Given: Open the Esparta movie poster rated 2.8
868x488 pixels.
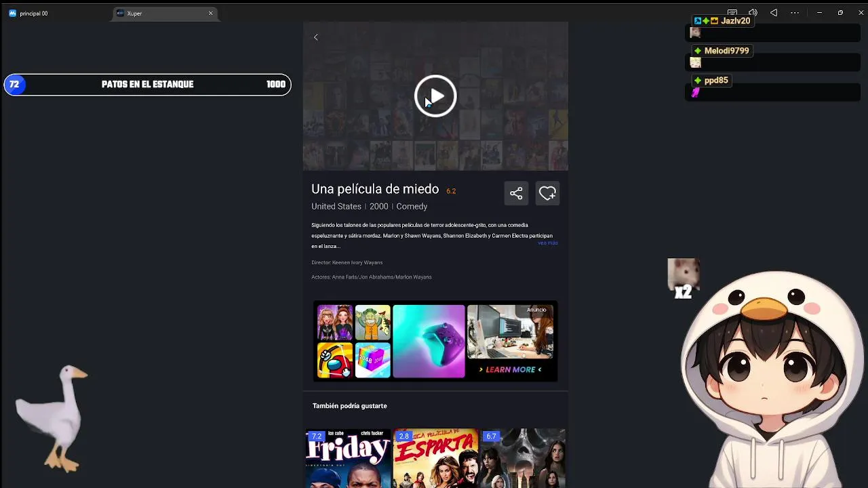Looking at the screenshot, I should pos(435,458).
